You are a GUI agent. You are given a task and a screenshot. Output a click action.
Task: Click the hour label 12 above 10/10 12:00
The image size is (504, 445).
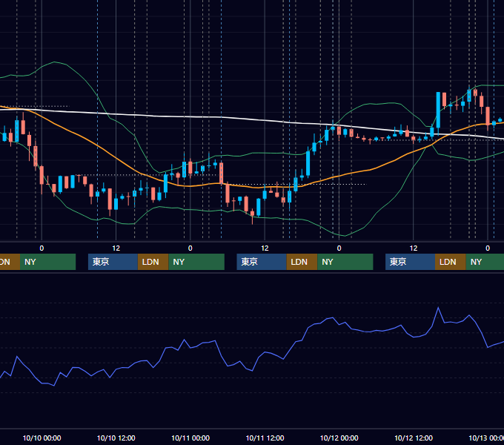[116, 248]
